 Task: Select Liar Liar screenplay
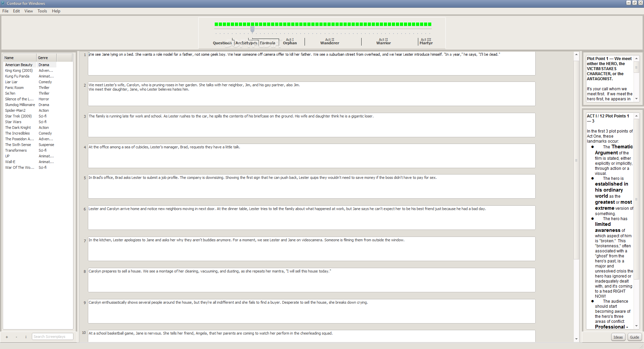click(30, 82)
